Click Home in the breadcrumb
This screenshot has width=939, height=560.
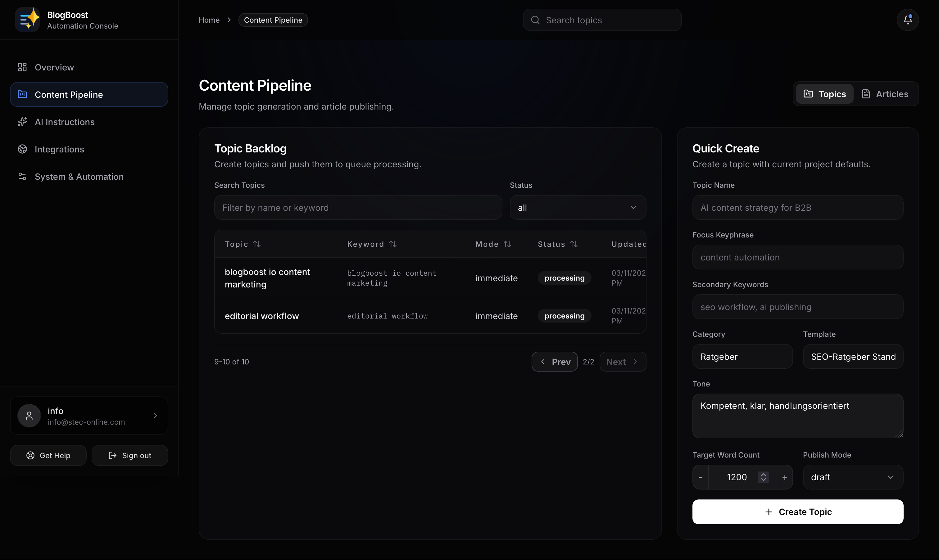pyautogui.click(x=209, y=20)
